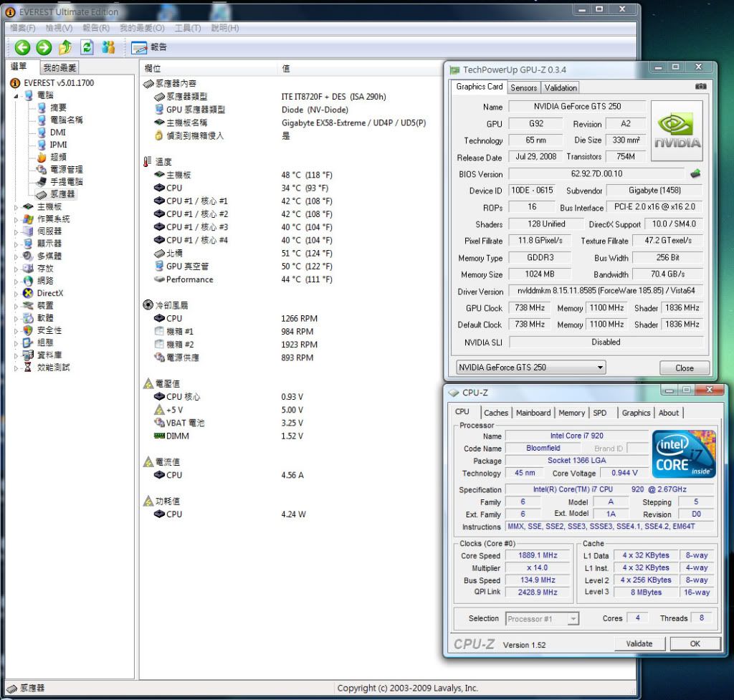Click the Driver Version field in GPU-Z
The height and width of the screenshot is (700, 734).
[606, 291]
